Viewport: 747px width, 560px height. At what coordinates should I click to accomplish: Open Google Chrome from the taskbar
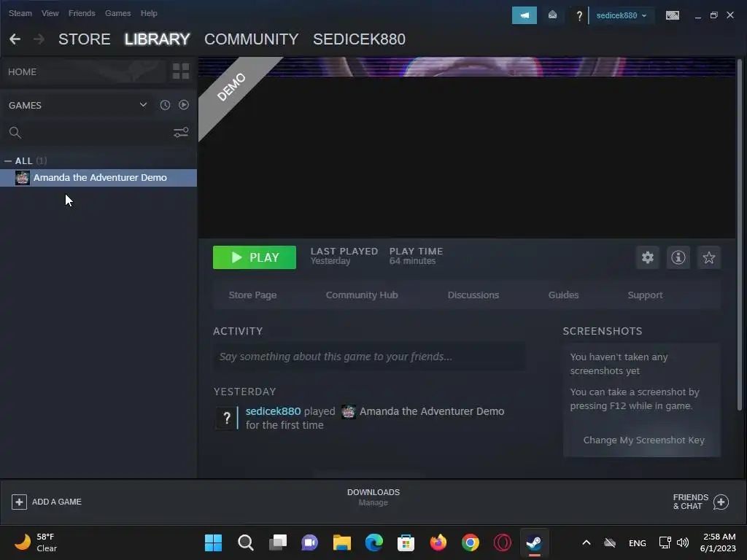coord(471,542)
